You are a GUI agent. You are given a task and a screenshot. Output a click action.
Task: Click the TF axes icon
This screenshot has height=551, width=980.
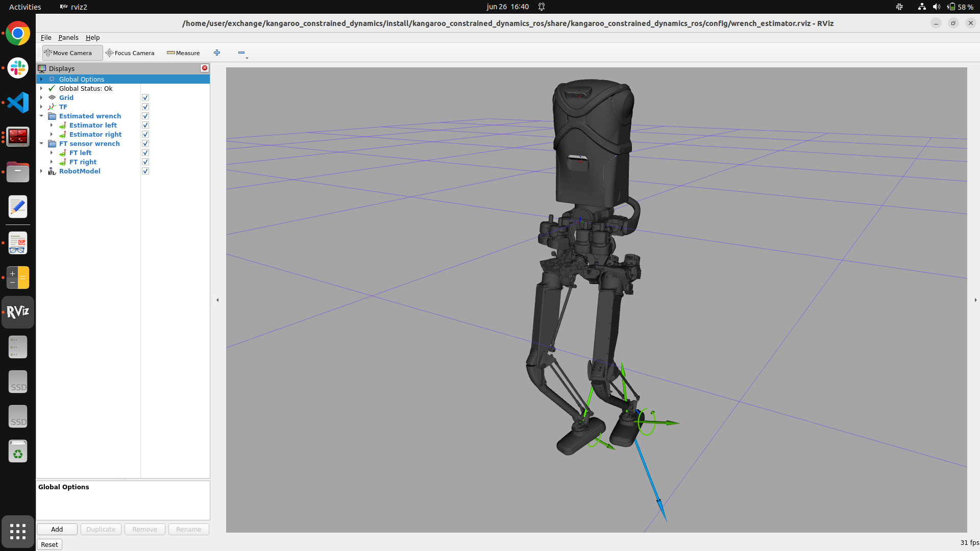click(52, 107)
